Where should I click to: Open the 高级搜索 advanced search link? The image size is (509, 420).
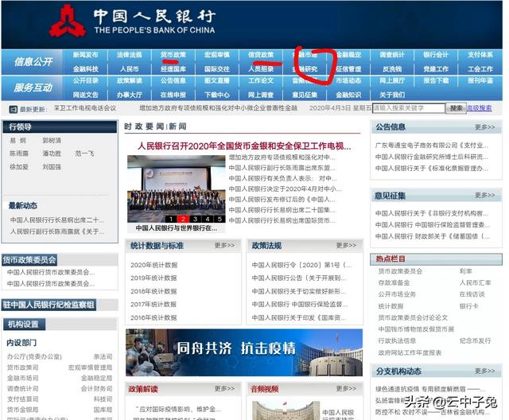(x=479, y=108)
